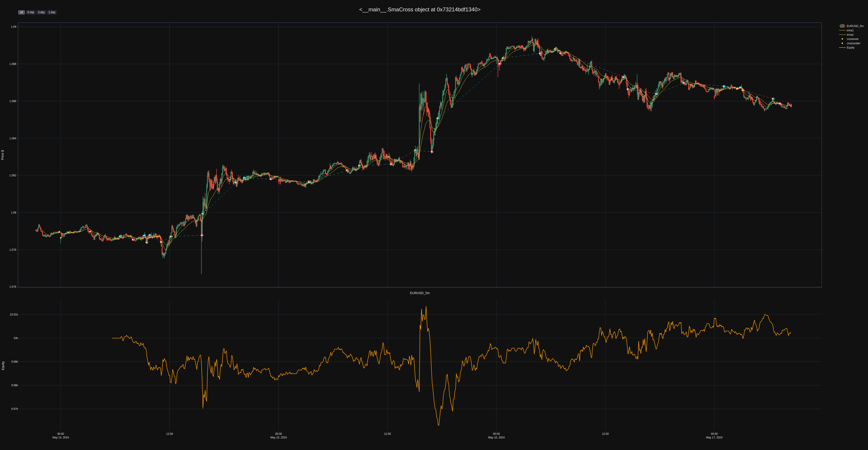The width and height of the screenshot is (868, 450).
Task: Click the SmaCross object chart title
Action: (x=419, y=10)
